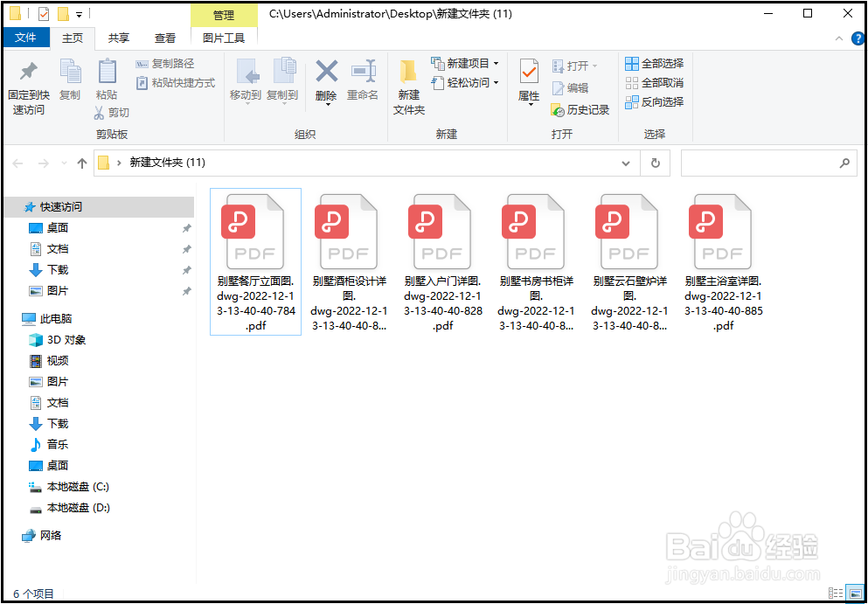Image resolution: width=868 pixels, height=604 pixels.
Task: Select the 剪切 (Cut) icon
Action: click(111, 114)
